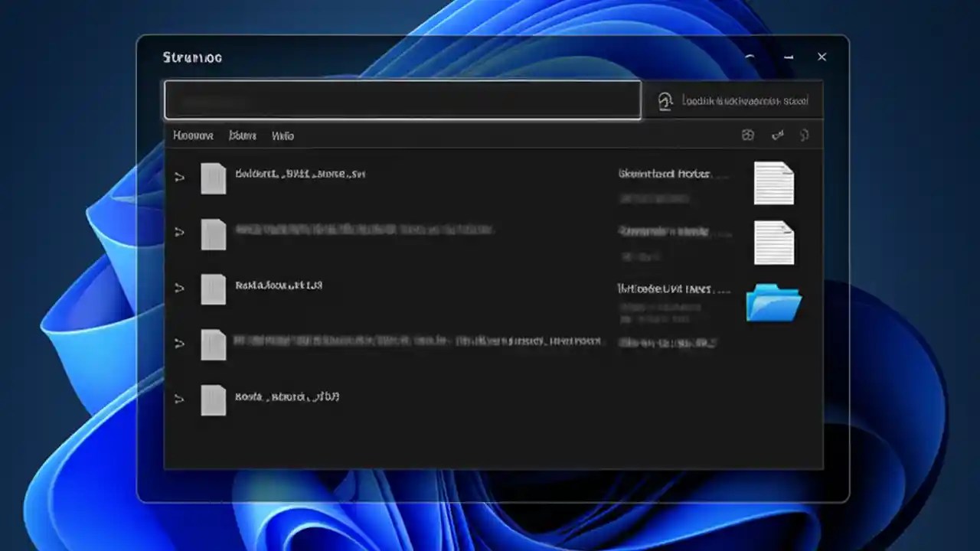Open the Home menu
Image resolution: width=980 pixels, height=551 pixels.
pos(194,135)
